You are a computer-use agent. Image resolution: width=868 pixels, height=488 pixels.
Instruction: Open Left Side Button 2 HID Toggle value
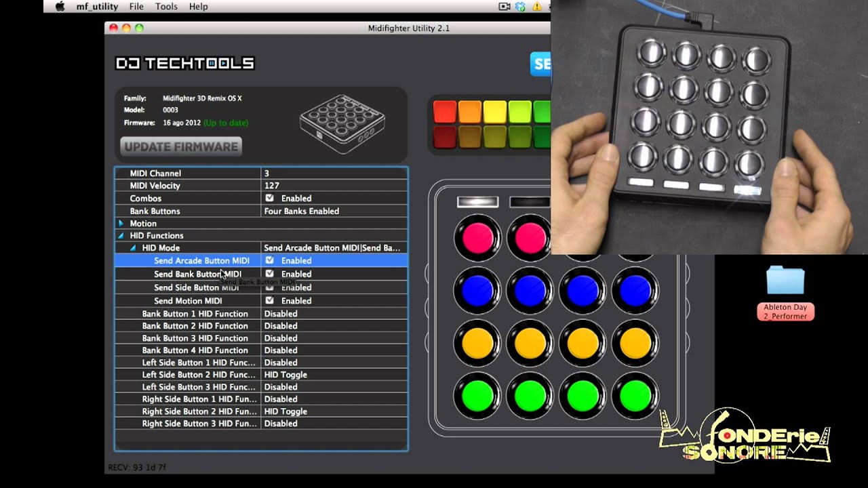pyautogui.click(x=334, y=375)
